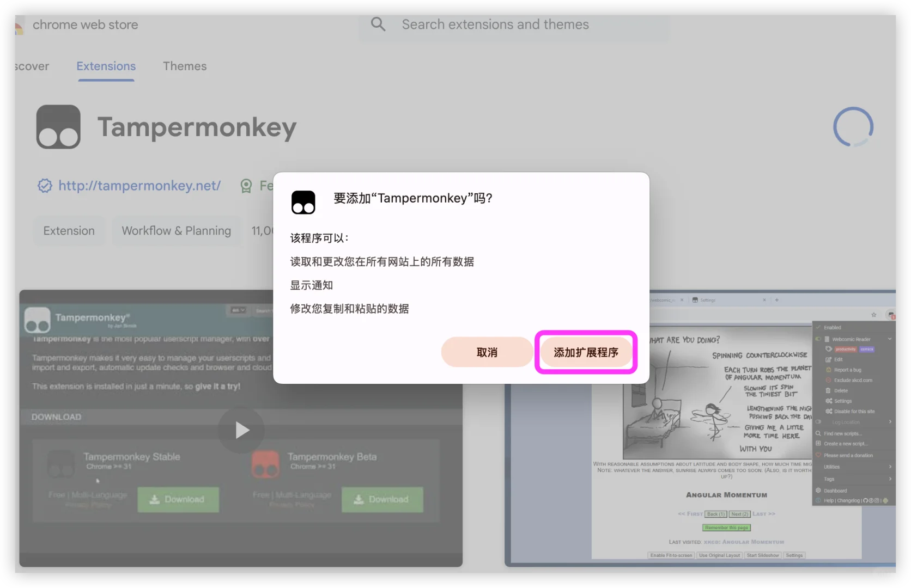911x588 pixels.
Task: Click the red productivity tag label
Action: 846,349
